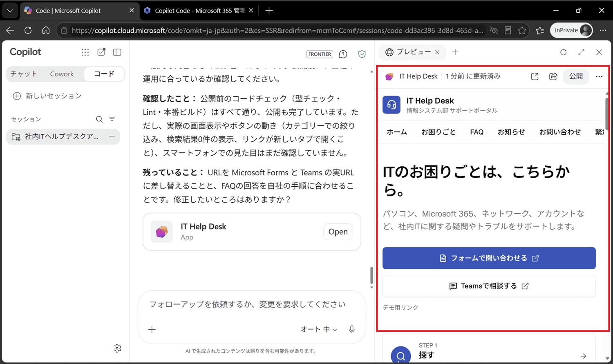The image size is (613, 364).
Task: Go to ホーム in IT Help Desk nav
Action: 397,132
